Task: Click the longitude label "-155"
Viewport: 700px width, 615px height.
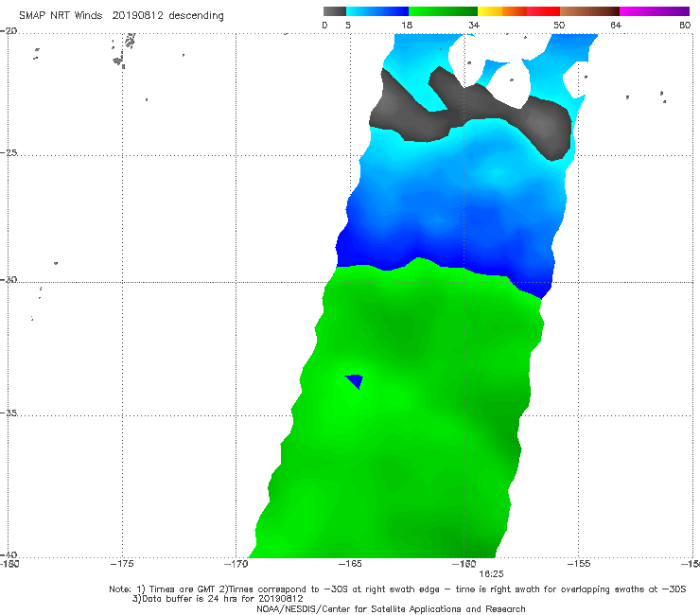Action: pyautogui.click(x=579, y=564)
